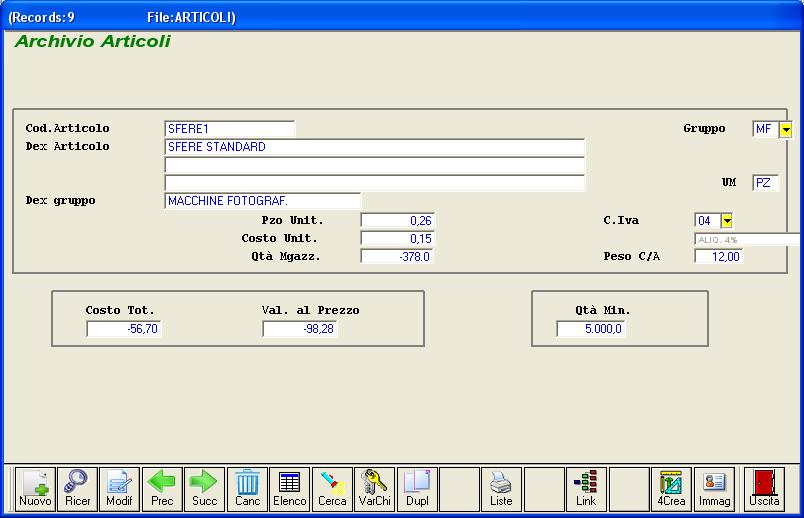Image resolution: width=804 pixels, height=518 pixels.
Task: Open the Immag image button
Action: click(x=714, y=489)
